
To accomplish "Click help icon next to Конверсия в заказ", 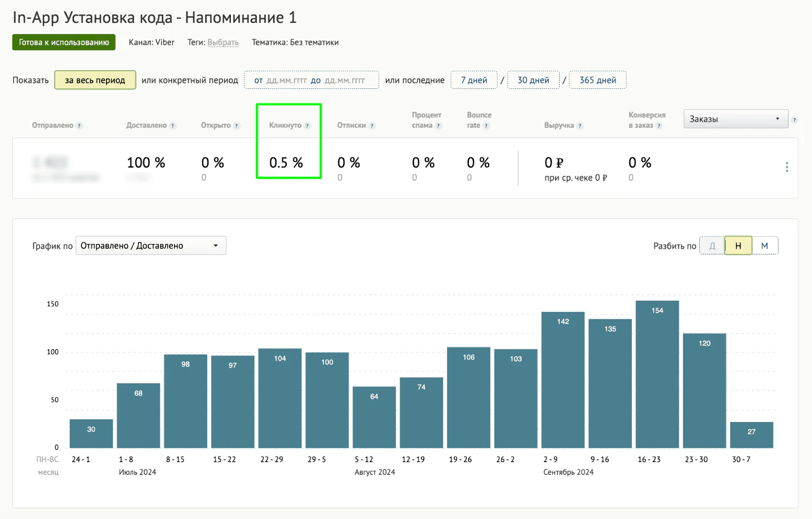I will pyautogui.click(x=659, y=125).
